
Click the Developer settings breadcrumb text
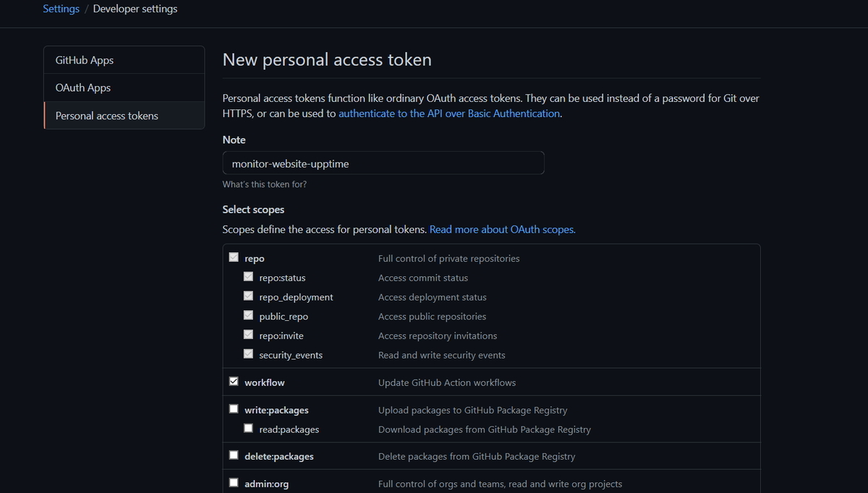[135, 9]
